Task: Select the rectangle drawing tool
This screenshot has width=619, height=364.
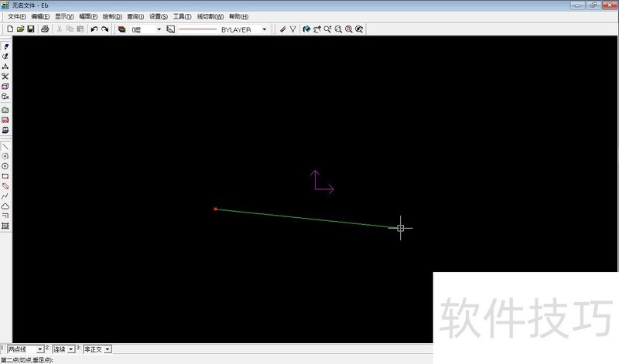Action: point(5,176)
